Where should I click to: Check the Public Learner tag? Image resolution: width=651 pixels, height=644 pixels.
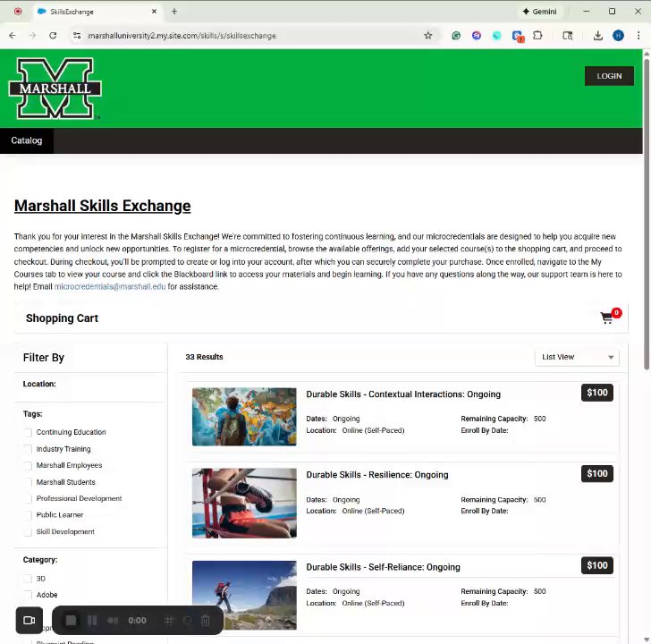coord(28,515)
